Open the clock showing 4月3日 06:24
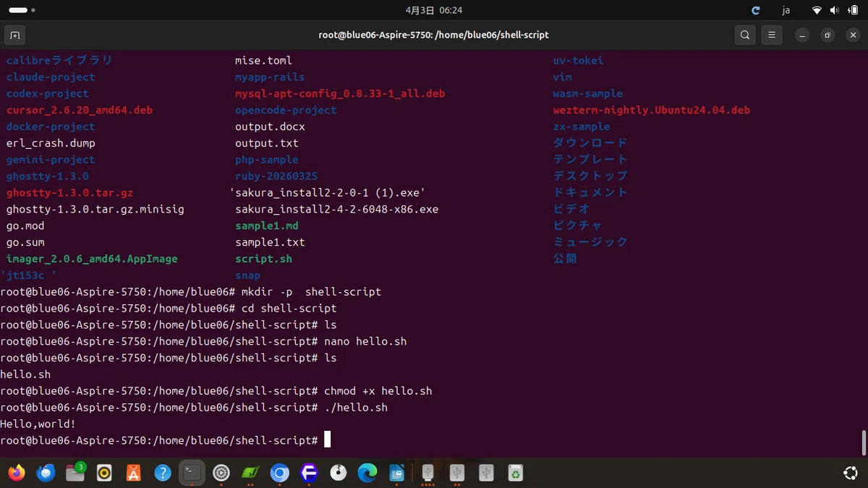The image size is (868, 488). tap(434, 11)
